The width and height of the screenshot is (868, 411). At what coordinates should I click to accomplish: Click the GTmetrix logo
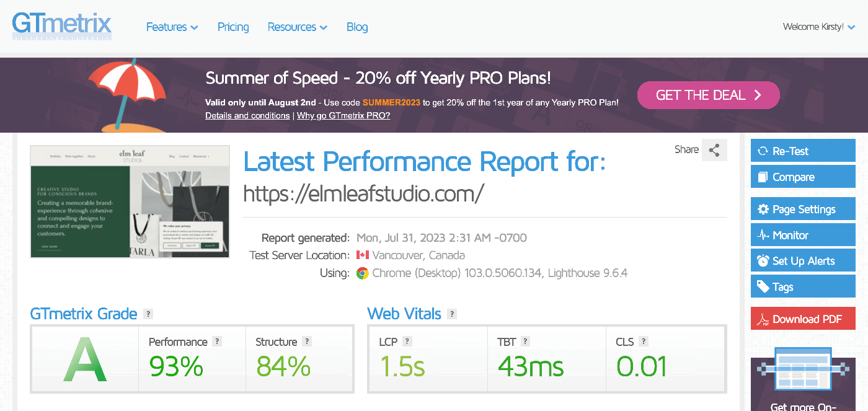click(62, 26)
